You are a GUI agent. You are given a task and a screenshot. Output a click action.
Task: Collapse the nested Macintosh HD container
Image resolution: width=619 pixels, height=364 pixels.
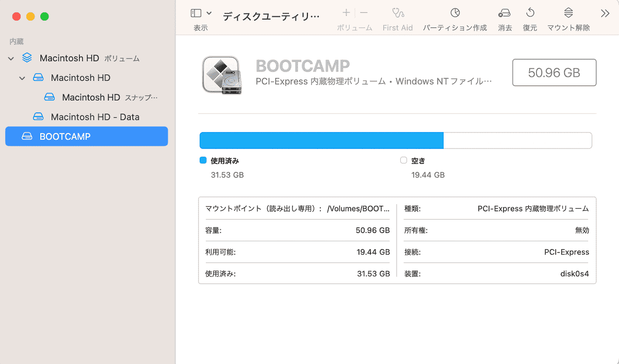click(22, 78)
